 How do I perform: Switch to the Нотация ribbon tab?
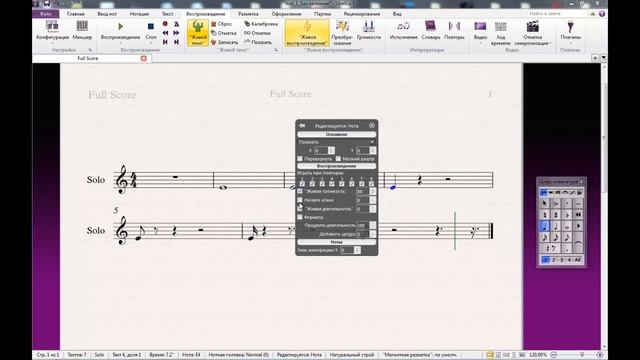coord(139,13)
